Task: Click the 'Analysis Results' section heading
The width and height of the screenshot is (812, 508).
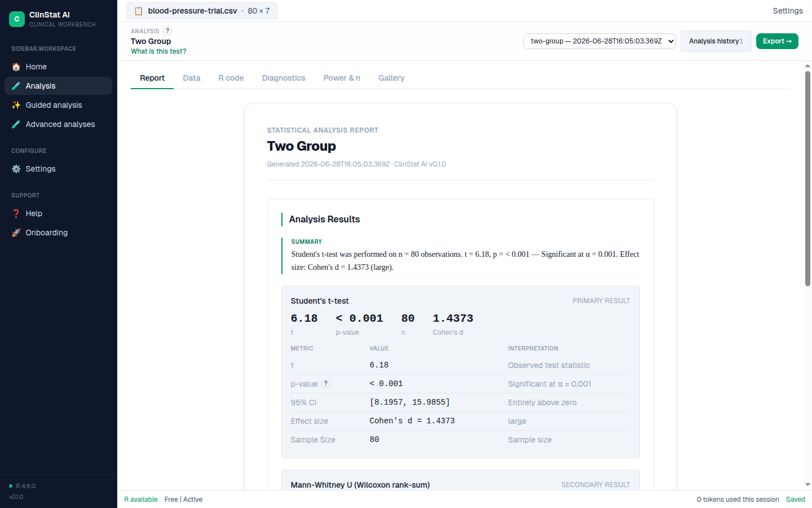Action: click(324, 219)
